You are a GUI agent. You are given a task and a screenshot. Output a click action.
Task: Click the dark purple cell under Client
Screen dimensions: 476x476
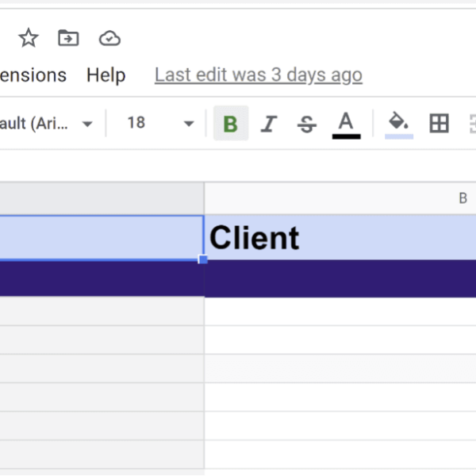pos(340,278)
